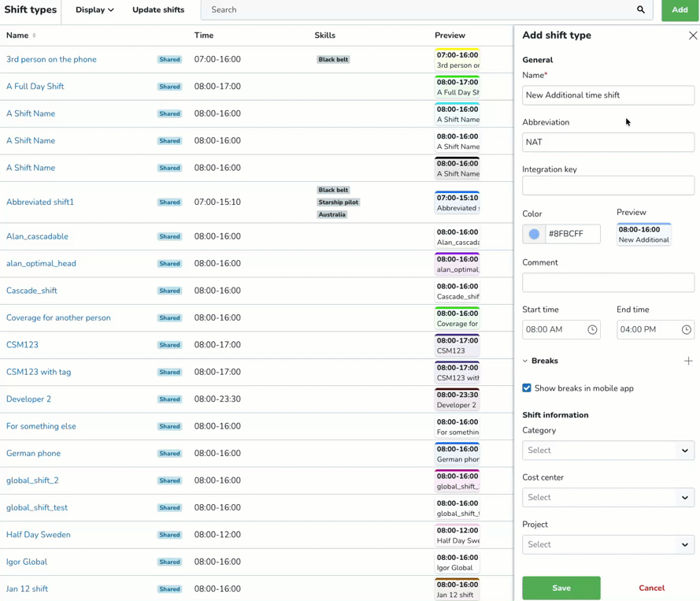Open For something else shift

41,426
